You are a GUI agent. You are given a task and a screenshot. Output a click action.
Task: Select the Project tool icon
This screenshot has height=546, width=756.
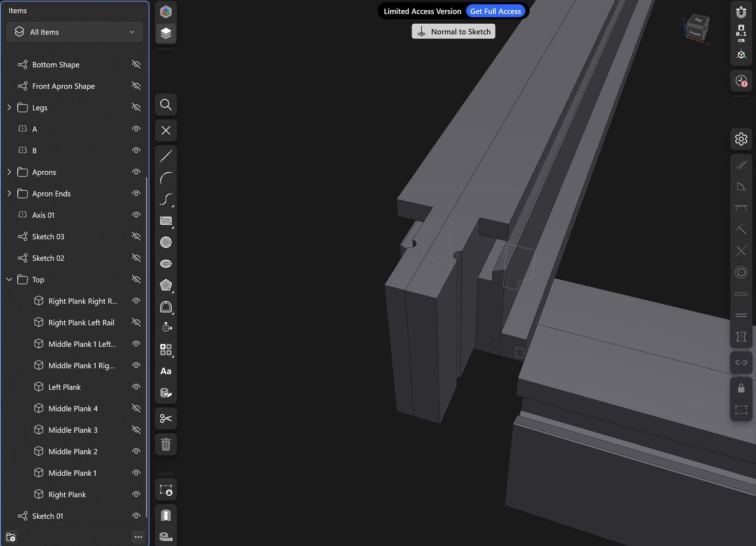[x=166, y=328]
